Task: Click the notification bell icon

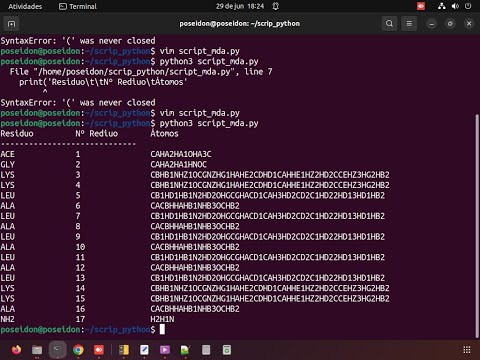Action: [x=276, y=6]
